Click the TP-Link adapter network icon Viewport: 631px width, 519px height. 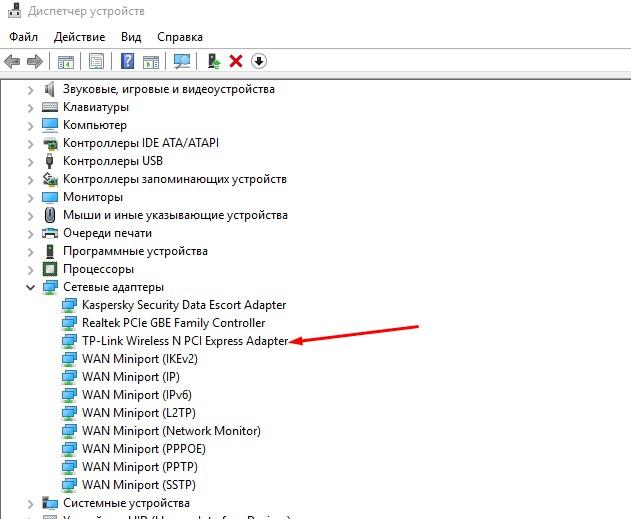coord(69,341)
